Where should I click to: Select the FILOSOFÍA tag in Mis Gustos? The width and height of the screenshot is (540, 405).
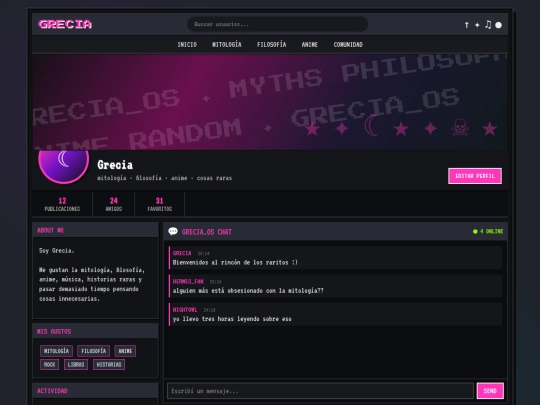pos(94,351)
